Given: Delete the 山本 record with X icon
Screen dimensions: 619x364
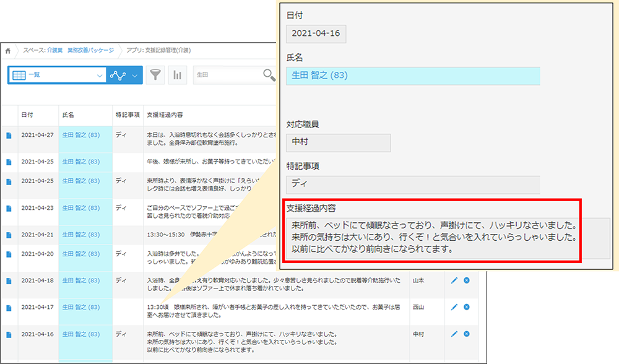Looking at the screenshot, I should (468, 280).
